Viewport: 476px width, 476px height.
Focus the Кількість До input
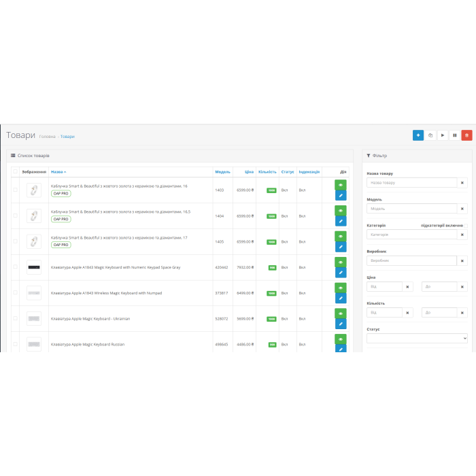click(x=439, y=313)
